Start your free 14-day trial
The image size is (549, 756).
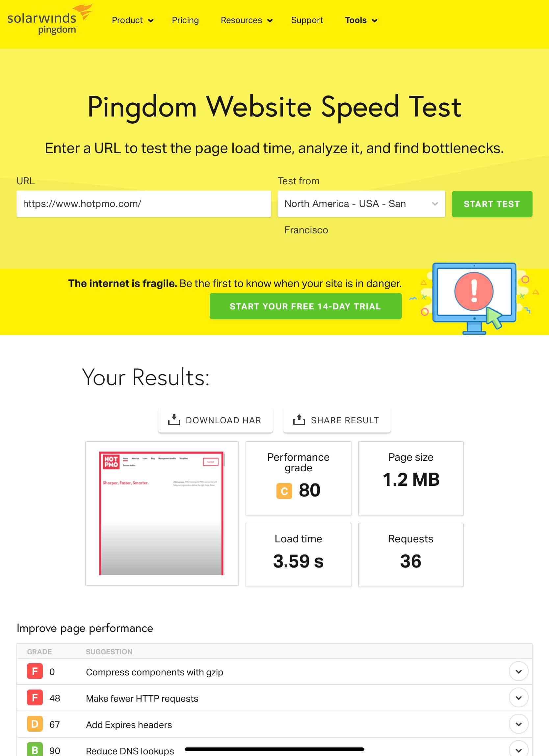point(305,306)
